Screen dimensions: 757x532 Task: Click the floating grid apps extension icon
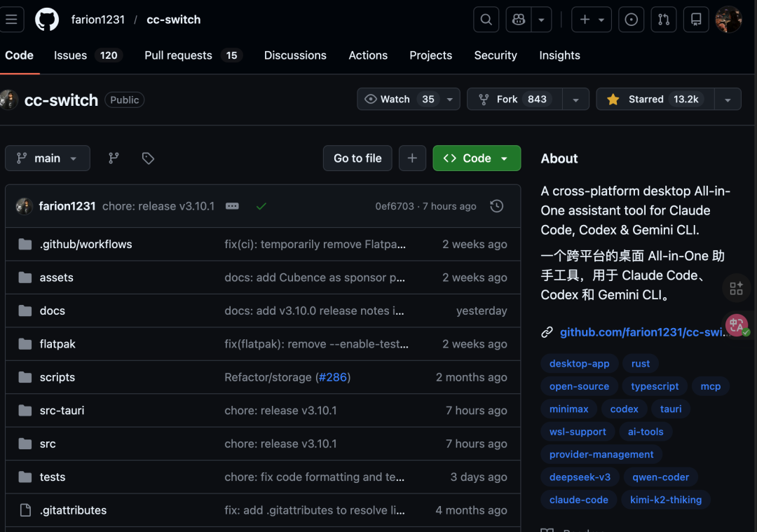click(x=736, y=289)
